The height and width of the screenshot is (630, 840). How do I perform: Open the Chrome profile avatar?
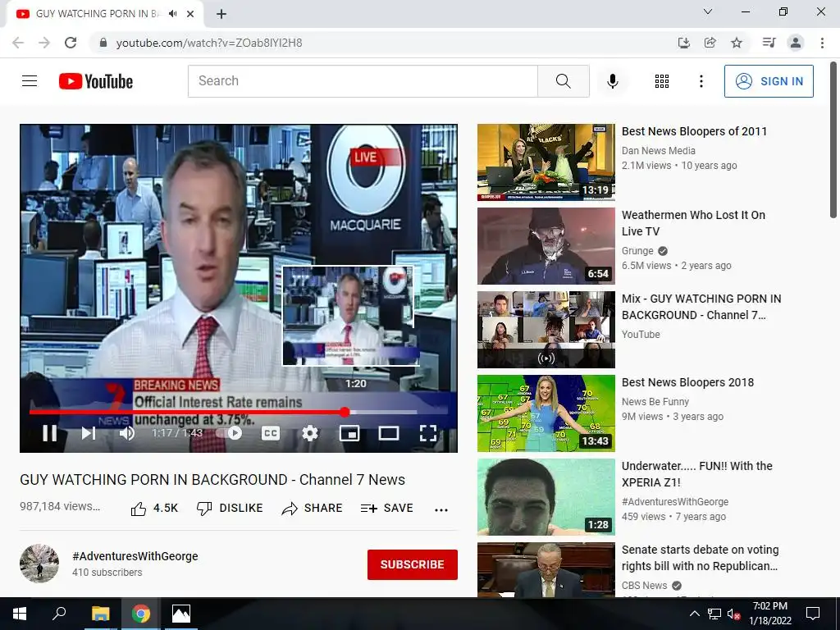[x=796, y=43]
